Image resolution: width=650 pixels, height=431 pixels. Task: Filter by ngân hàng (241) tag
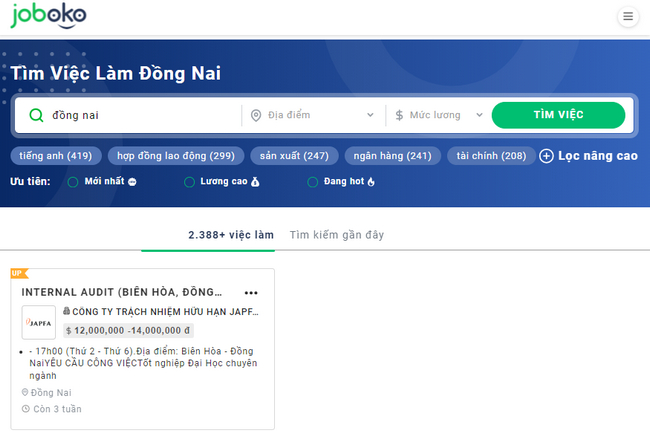[393, 156]
